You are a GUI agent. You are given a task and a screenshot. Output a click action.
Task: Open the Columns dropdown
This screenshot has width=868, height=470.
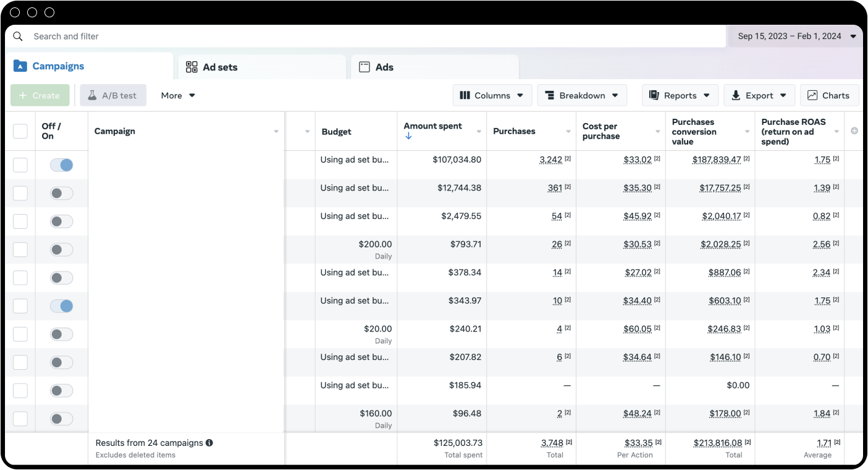[492, 95]
